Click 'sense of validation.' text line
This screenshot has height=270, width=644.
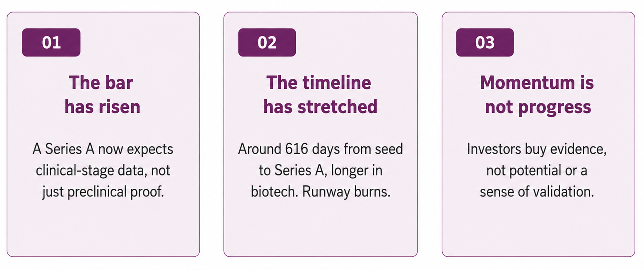tap(537, 193)
